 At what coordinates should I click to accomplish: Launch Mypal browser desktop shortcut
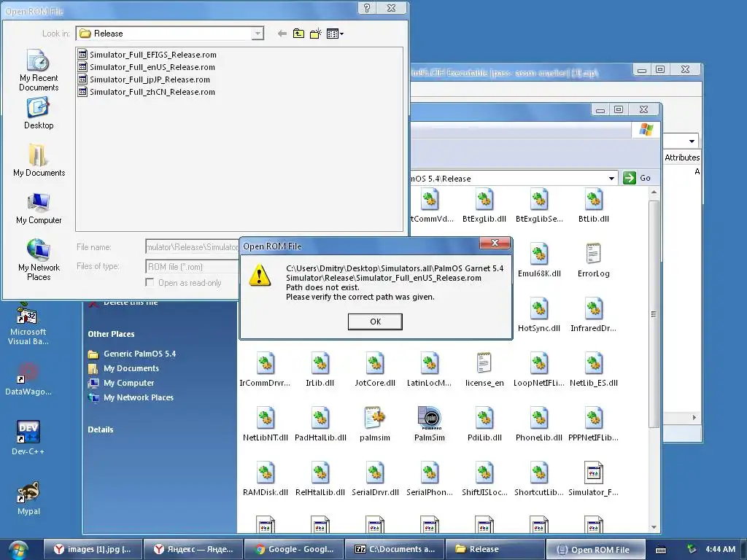[x=28, y=499]
